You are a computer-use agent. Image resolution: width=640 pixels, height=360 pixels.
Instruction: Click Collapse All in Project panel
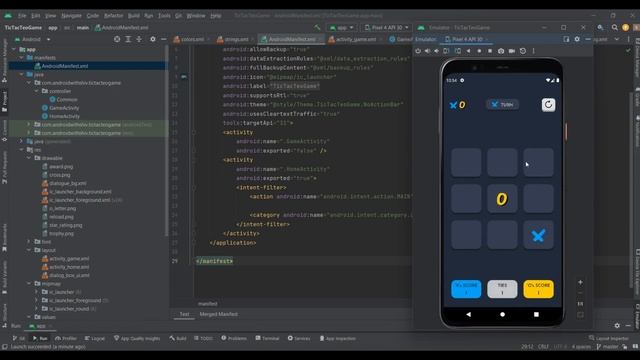[x=139, y=39]
